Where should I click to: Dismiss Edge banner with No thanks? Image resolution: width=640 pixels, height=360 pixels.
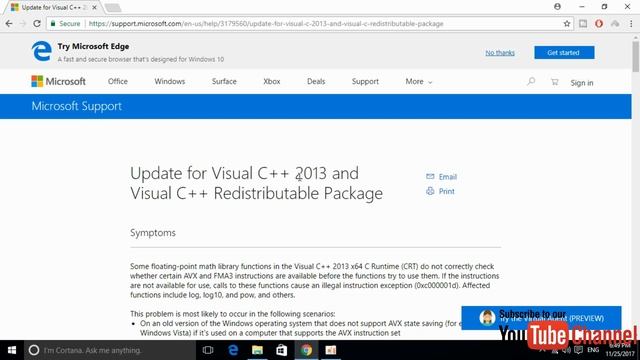pos(500,53)
